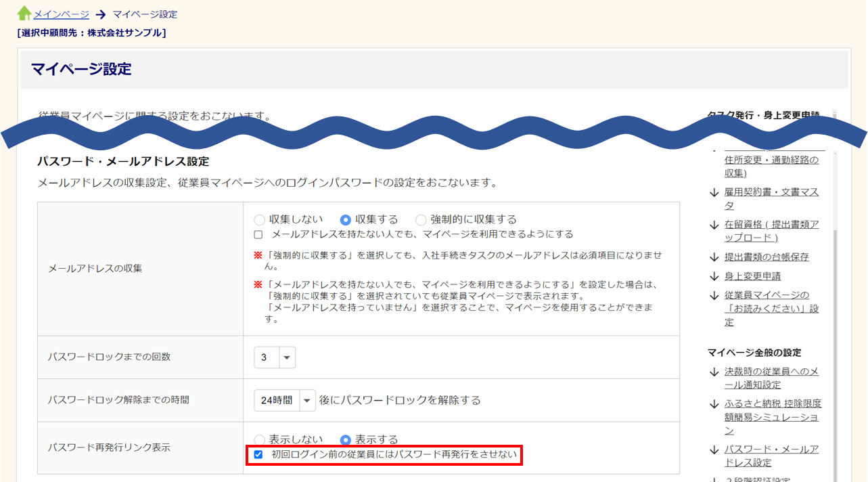Click down arrow beside 身上変更申請
The height and width of the screenshot is (482, 868).
coord(714,276)
